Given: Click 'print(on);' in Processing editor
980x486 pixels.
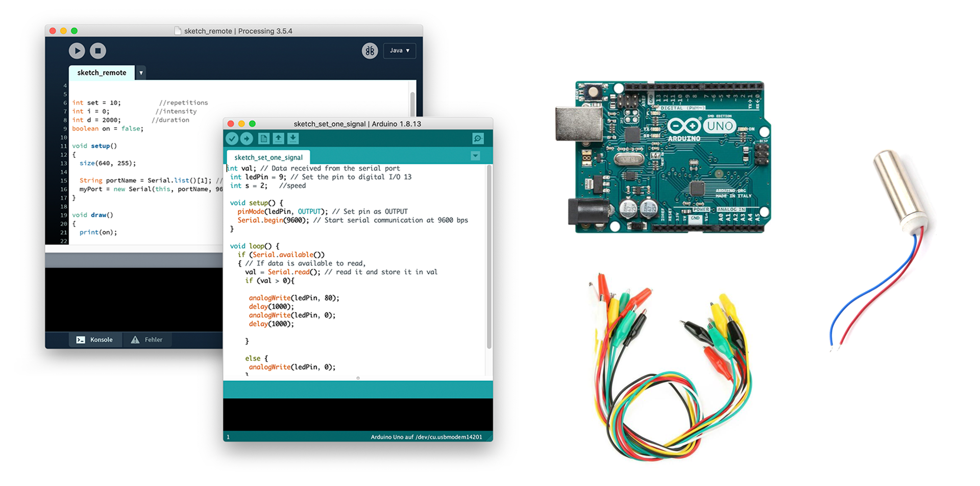Looking at the screenshot, I should 98,232.
